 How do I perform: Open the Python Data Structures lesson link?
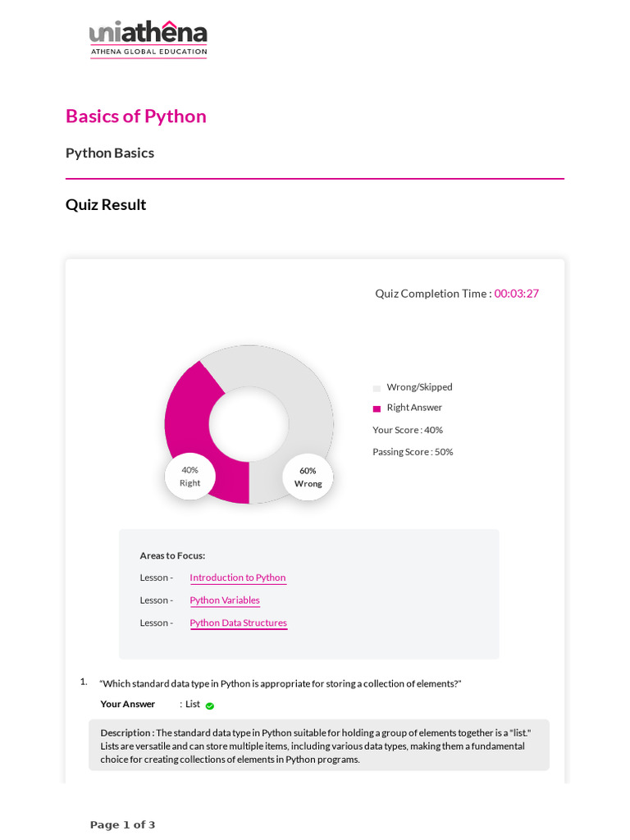pyautogui.click(x=239, y=623)
